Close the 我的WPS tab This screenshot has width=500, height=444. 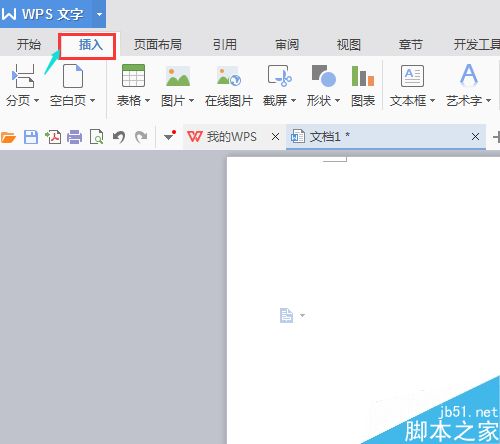[275, 137]
